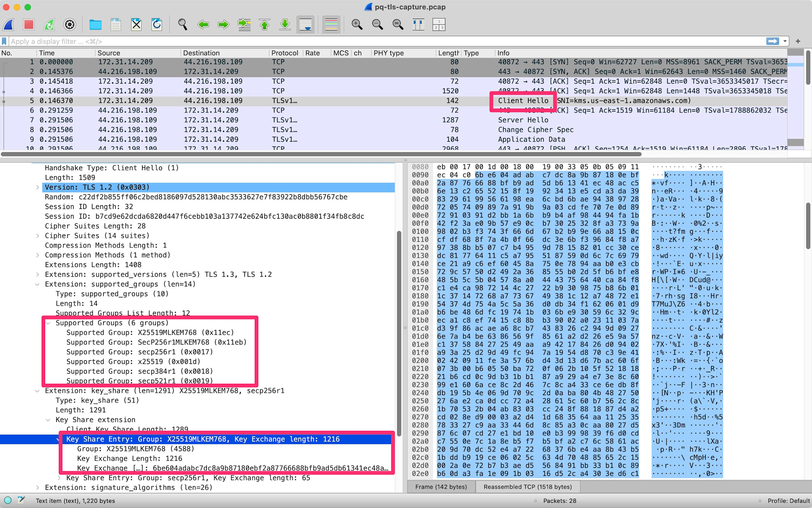Select packet 1 SYN row
This screenshot has height=508, width=812.
394,62
